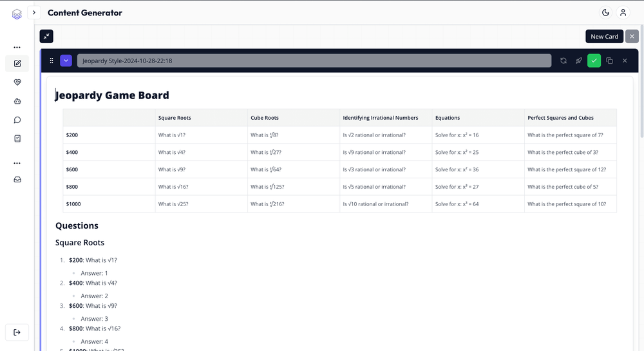The height and width of the screenshot is (351, 644).
Task: Expand the sidebar using chevron arrow
Action: click(34, 12)
